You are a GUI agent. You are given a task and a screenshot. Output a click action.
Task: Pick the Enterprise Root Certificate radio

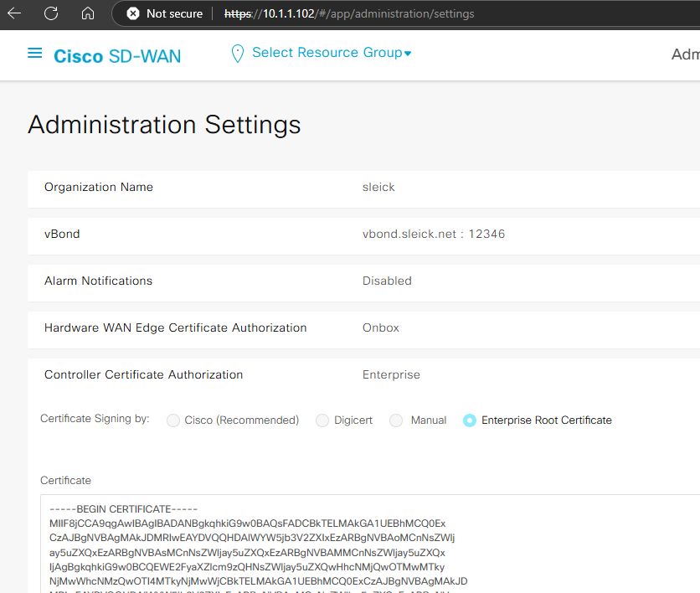[x=470, y=420]
